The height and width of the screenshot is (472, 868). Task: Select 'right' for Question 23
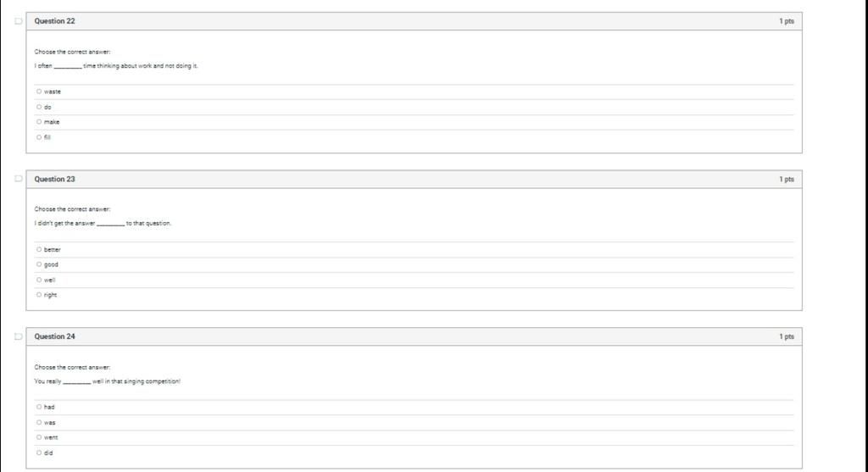pos(39,295)
